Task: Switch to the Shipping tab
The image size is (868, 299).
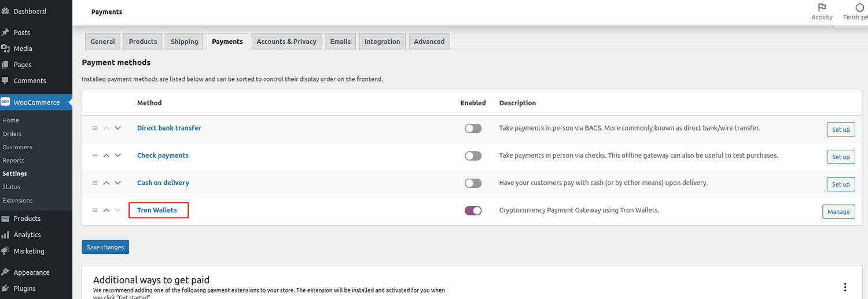Action: point(185,42)
